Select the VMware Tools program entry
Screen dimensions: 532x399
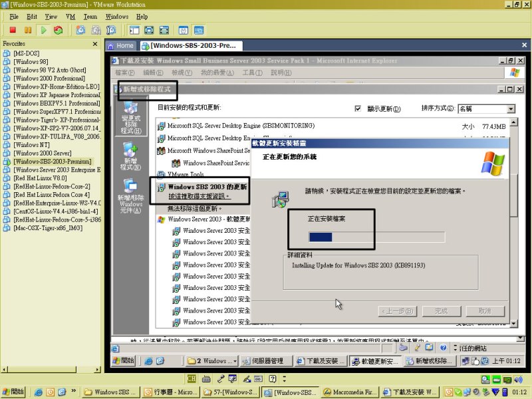coord(186,174)
